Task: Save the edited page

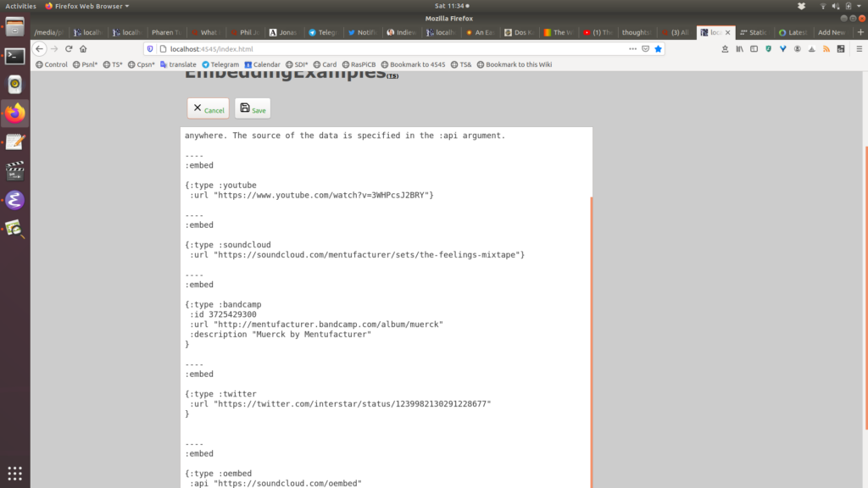Action: (x=253, y=108)
